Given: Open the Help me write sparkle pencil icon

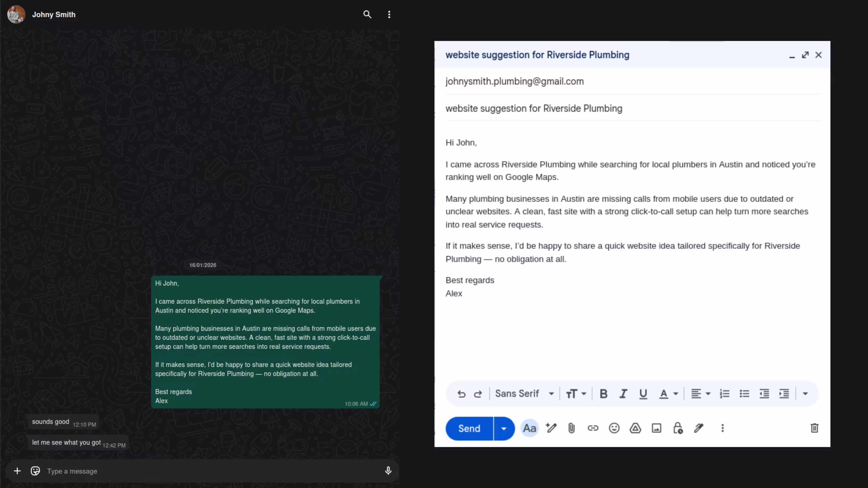Looking at the screenshot, I should 551,428.
